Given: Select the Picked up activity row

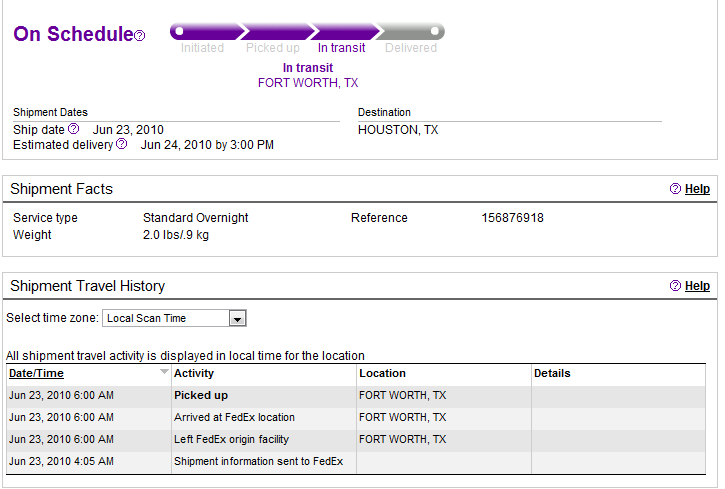Looking at the screenshot, I should coord(201,395).
